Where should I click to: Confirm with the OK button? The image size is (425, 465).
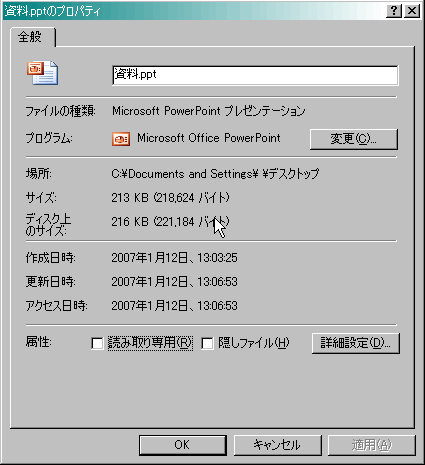(x=183, y=445)
